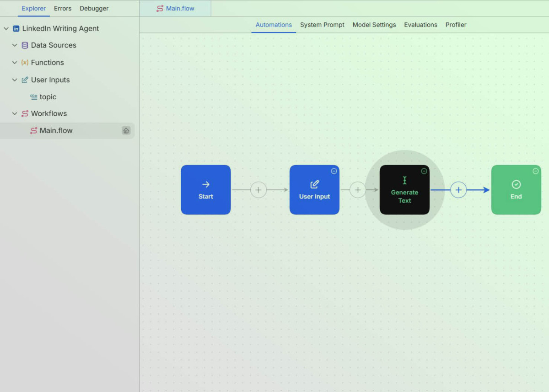Click the home icon beside Main.flow
This screenshot has height=392, width=549.
(126, 130)
